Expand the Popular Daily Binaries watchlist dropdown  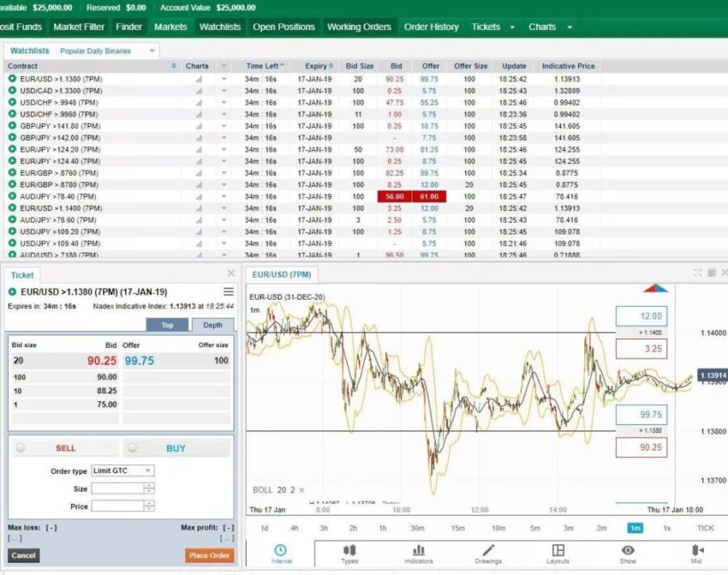(x=151, y=51)
